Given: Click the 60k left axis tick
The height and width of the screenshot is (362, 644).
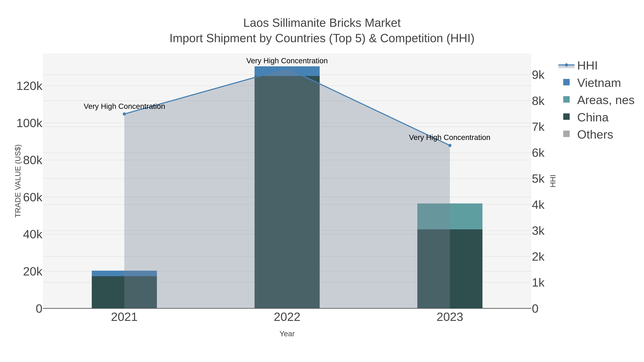Looking at the screenshot, I should pos(33,198).
